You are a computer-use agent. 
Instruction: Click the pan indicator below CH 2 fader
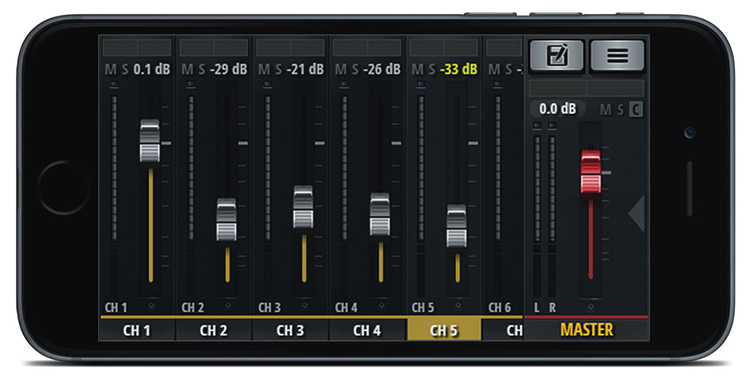(228, 306)
